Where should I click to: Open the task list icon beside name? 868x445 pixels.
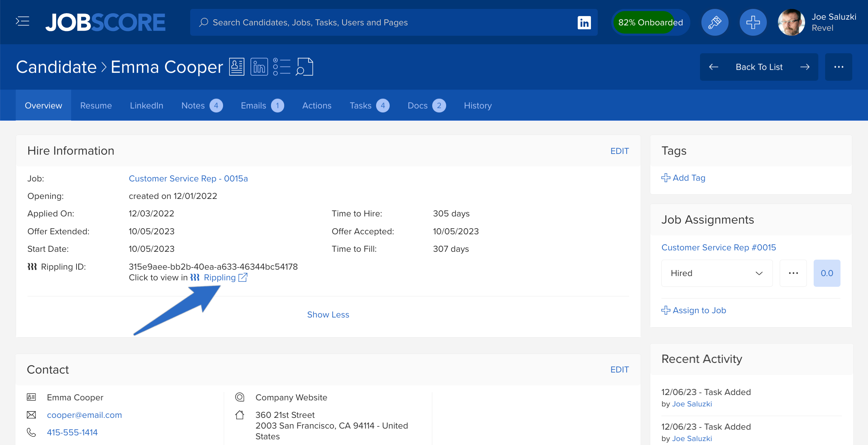click(281, 67)
